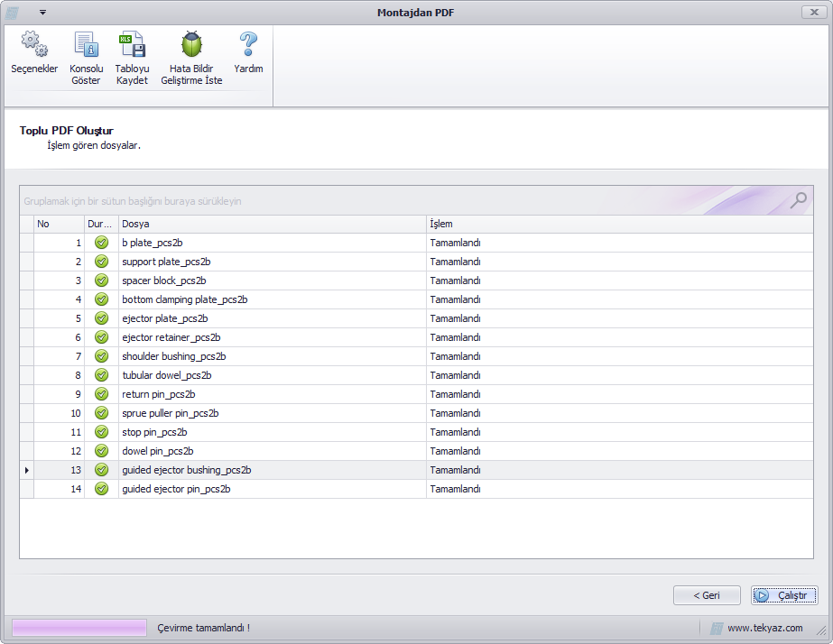Click the application logo in title bar
This screenshot has width=833, height=644.
click(12, 13)
